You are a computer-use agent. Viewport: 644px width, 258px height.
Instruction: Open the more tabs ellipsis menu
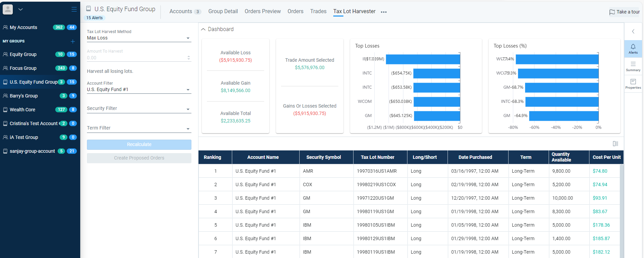pos(384,12)
